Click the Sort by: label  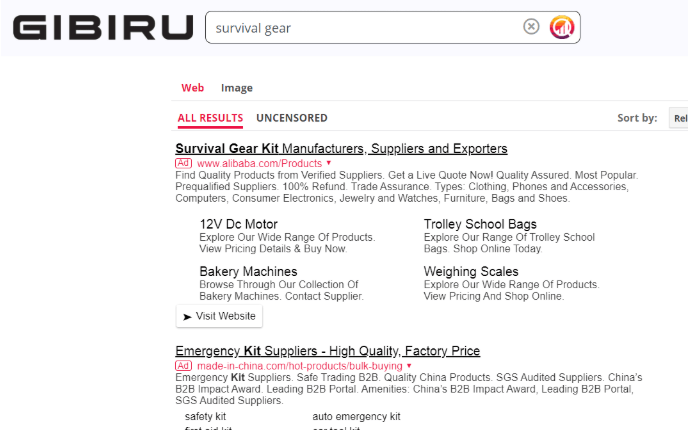click(x=637, y=118)
